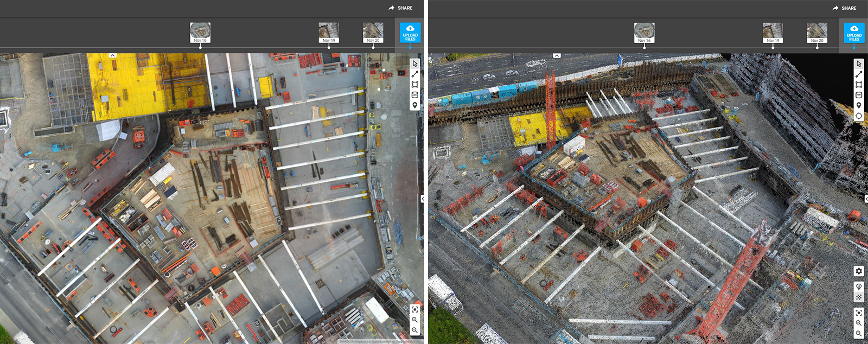Select the volume tool in 3D view
The image size is (868, 344).
click(x=859, y=95)
